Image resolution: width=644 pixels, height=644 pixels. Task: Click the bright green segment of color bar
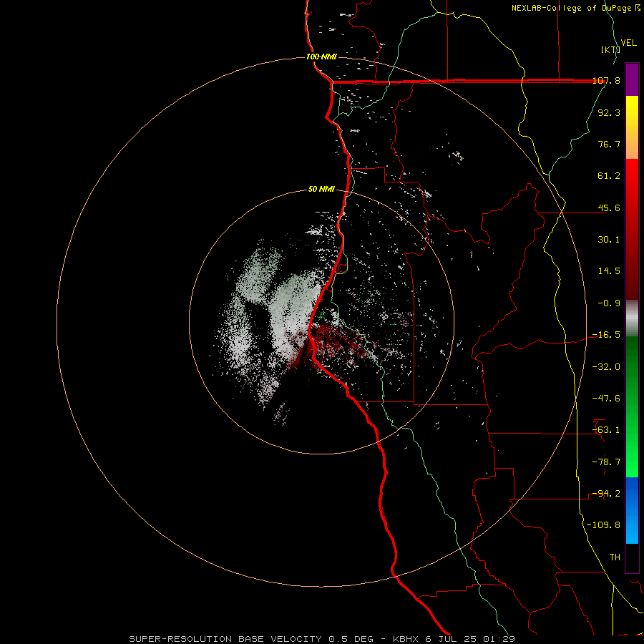click(x=632, y=406)
